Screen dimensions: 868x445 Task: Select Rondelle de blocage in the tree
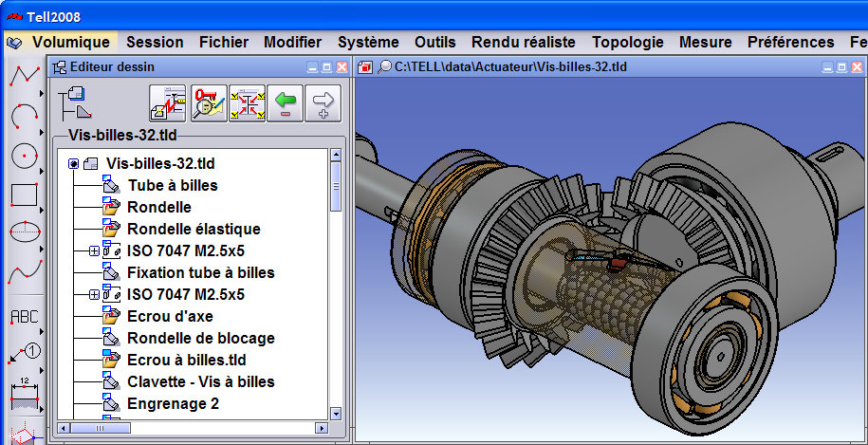click(200, 338)
